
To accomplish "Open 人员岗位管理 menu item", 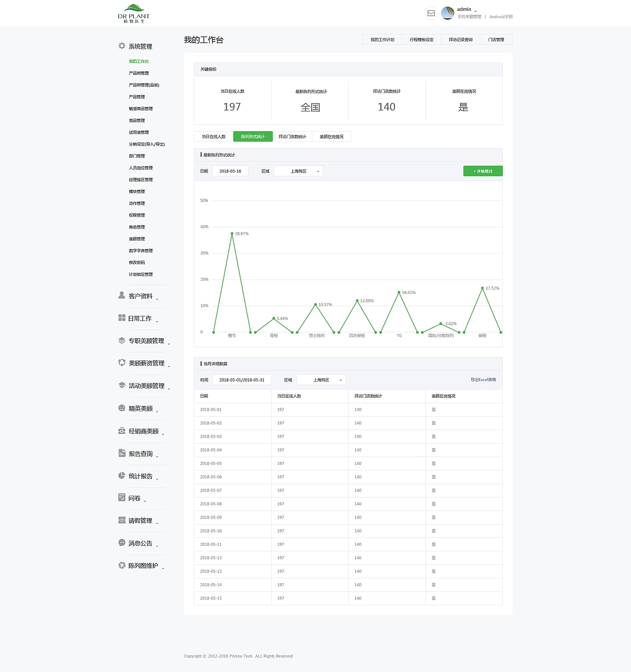I will tap(140, 168).
